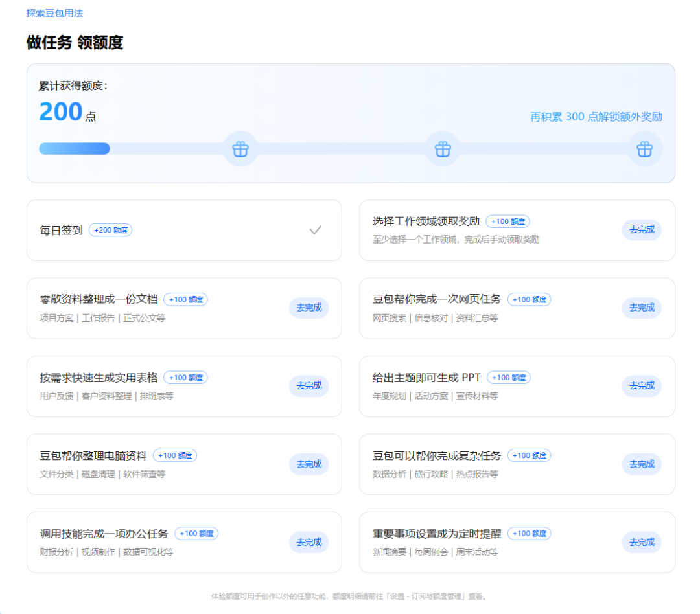Open the last gift reward icon

click(x=645, y=149)
